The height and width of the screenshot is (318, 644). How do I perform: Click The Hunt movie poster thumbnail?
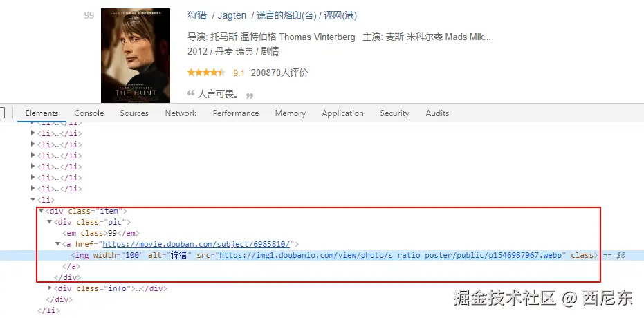point(136,55)
